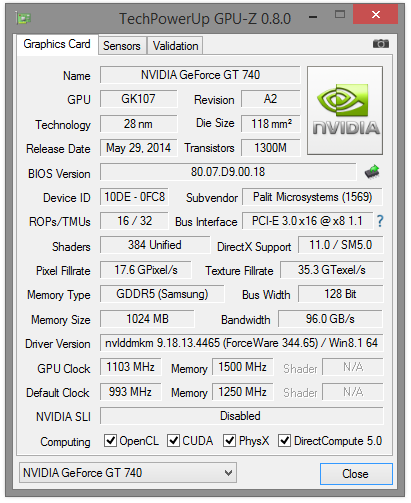Click the Name field NVIDIA GeForce GT 740
The width and height of the screenshot is (411, 503).
point(200,75)
